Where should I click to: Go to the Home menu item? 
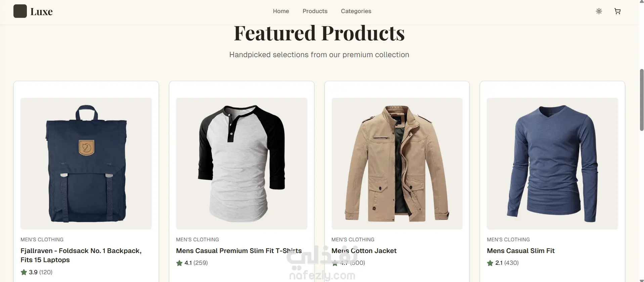click(x=281, y=11)
